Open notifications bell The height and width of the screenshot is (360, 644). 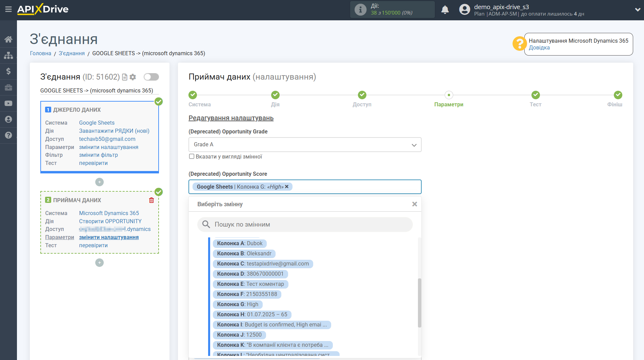(x=445, y=10)
